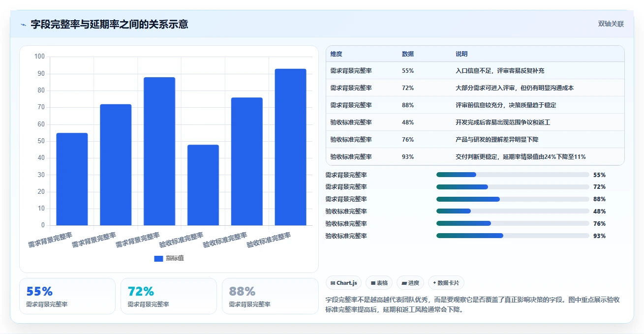Click the 进度 chip

[x=410, y=283]
